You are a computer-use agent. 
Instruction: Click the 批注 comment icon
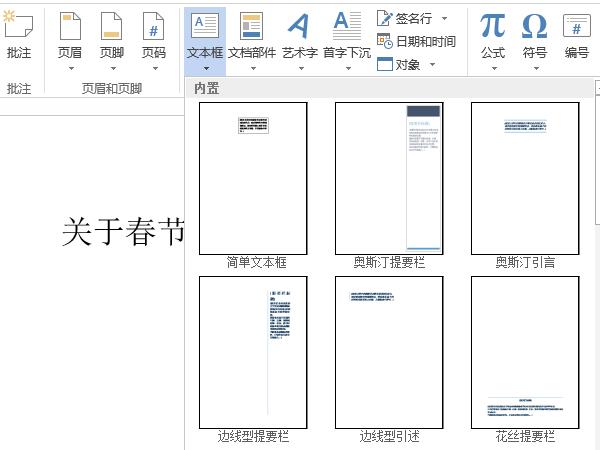tap(18, 27)
